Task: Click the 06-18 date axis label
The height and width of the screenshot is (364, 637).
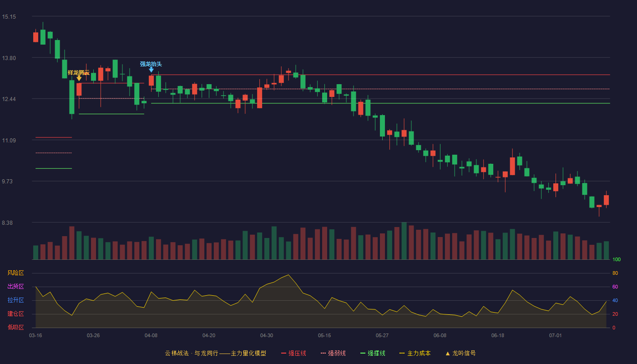Action: pyautogui.click(x=498, y=335)
